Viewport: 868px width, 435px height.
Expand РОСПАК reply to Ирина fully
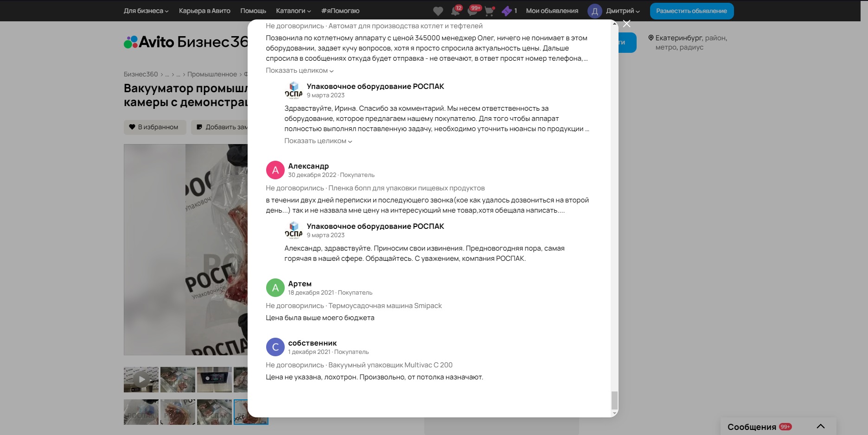click(x=318, y=141)
